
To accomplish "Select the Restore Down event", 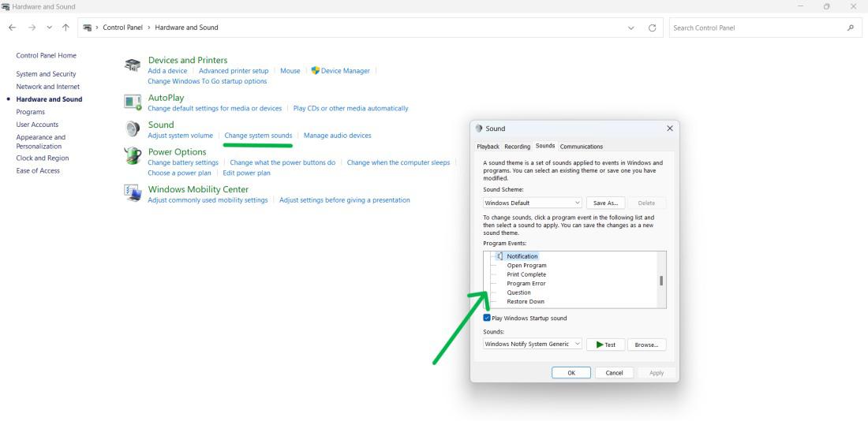I will [526, 301].
